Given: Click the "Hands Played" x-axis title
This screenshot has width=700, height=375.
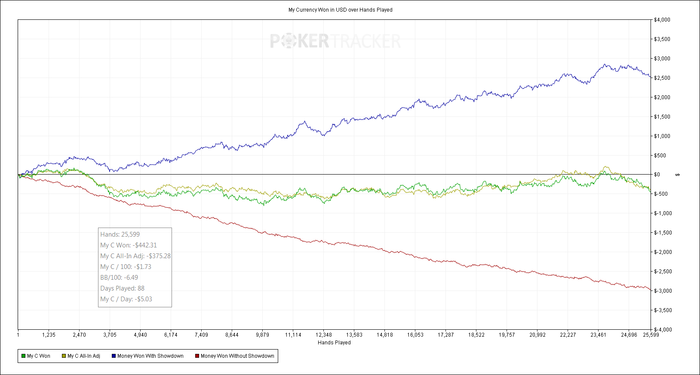Looking at the screenshot, I should coord(334,343).
